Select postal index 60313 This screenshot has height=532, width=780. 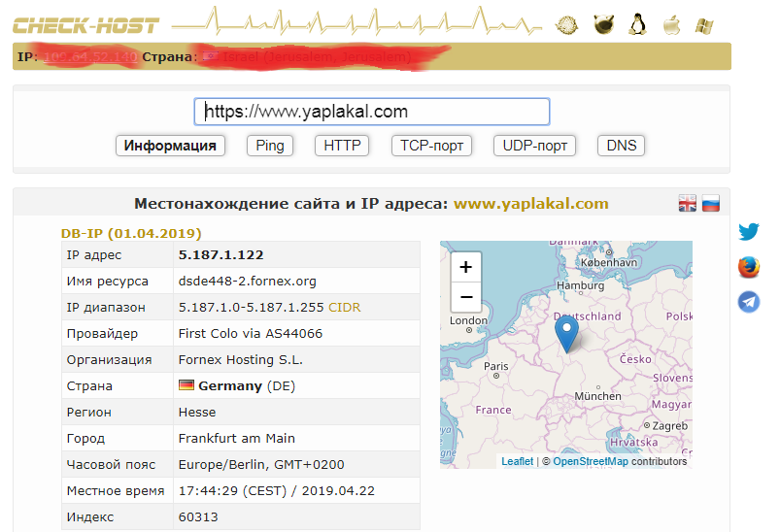[198, 517]
